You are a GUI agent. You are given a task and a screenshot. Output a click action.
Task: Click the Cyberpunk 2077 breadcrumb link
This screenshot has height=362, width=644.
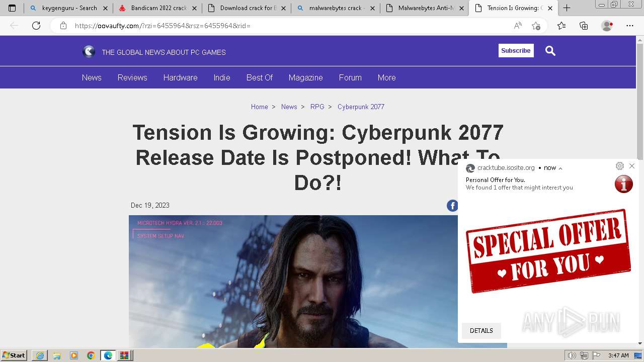pos(361,107)
